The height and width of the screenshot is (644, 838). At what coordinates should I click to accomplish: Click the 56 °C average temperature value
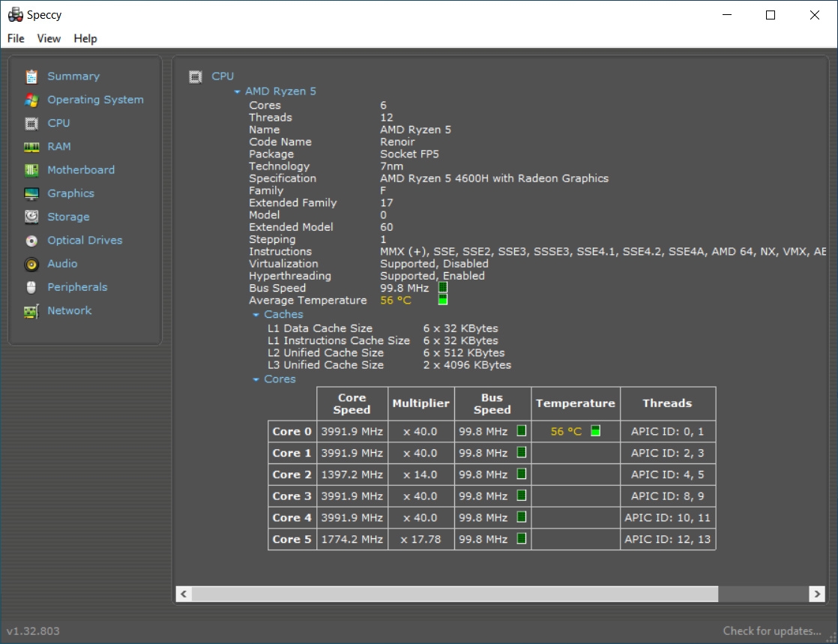point(396,301)
